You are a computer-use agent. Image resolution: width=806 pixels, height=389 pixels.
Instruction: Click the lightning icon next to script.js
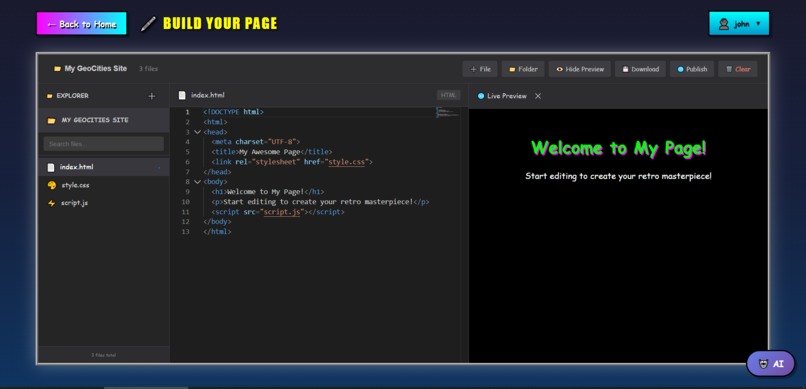pyautogui.click(x=51, y=203)
